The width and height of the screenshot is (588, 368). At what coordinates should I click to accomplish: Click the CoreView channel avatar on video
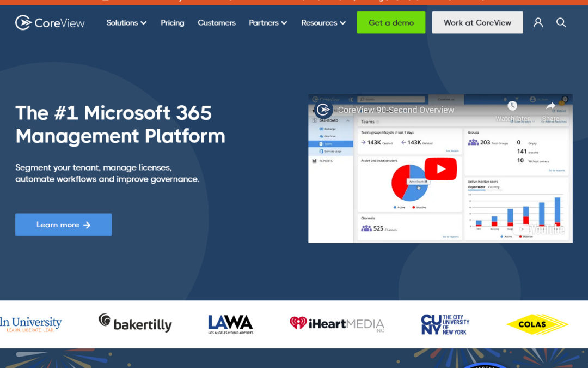click(323, 110)
